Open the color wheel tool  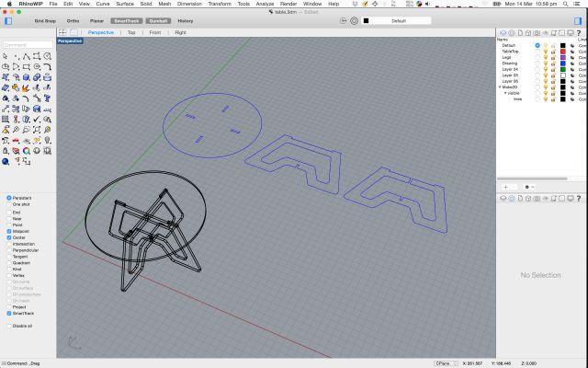click(x=27, y=151)
